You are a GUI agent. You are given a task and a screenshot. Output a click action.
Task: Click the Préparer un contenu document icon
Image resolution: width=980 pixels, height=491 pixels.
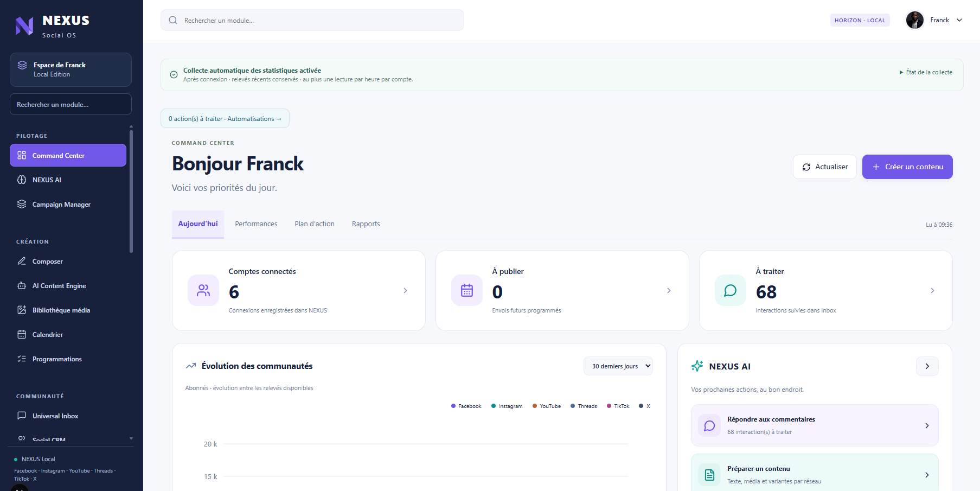pyautogui.click(x=709, y=475)
